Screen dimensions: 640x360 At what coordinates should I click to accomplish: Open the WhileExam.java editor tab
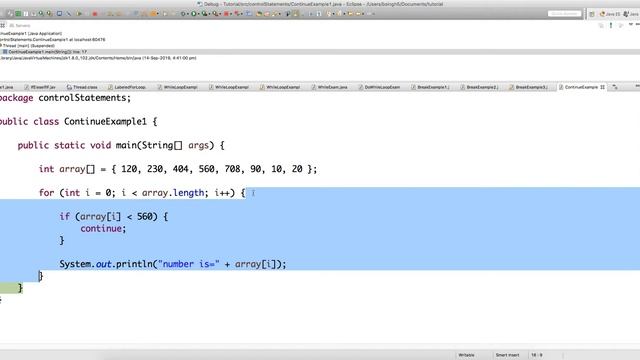(329, 87)
